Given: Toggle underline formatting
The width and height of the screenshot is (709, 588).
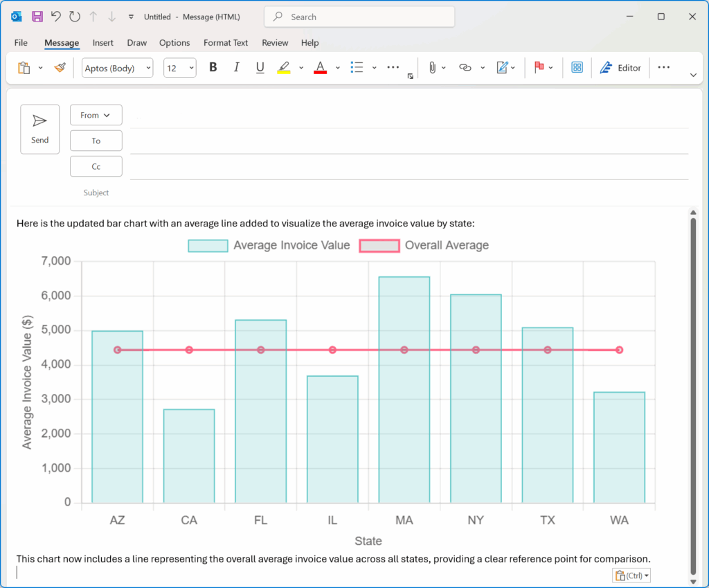Looking at the screenshot, I should click(x=260, y=67).
